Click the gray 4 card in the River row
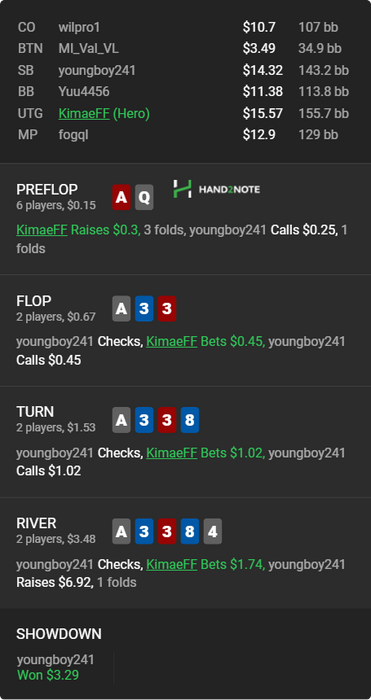 213,531
